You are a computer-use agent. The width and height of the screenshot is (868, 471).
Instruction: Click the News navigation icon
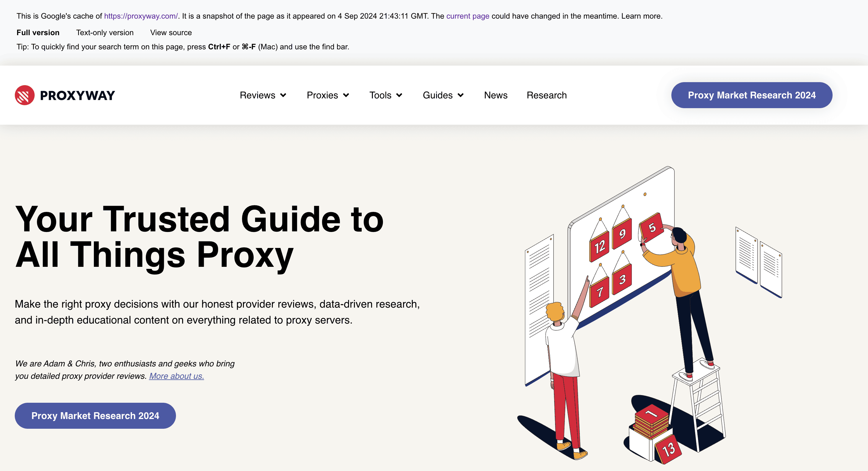[x=495, y=95]
